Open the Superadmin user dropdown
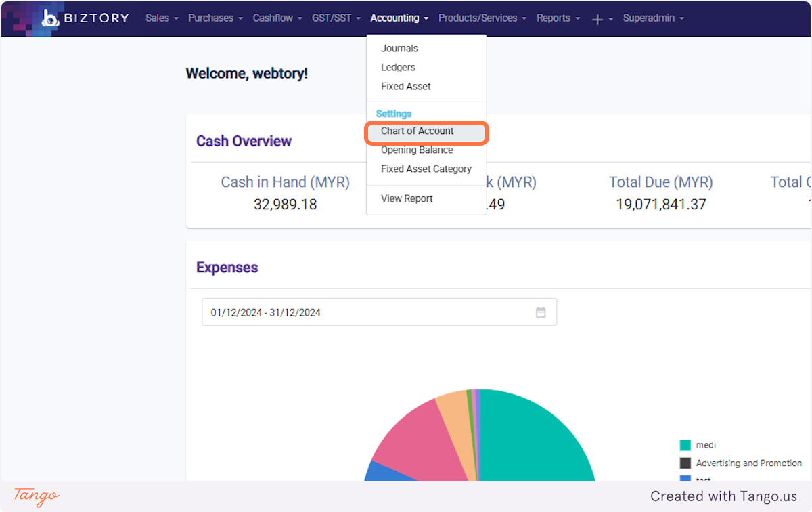Image resolution: width=812 pixels, height=512 pixels. [653, 18]
